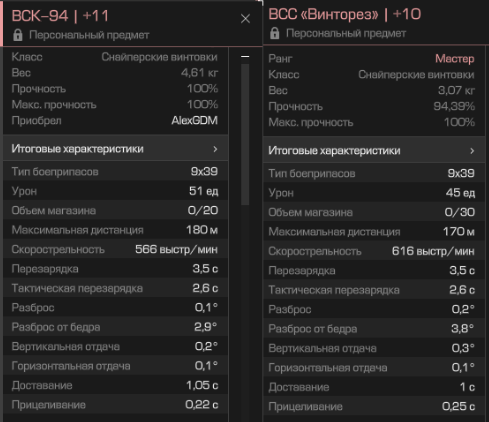Click the ВСК-94 panel vertical scrollbar
The width and height of the screenshot is (489, 422).
pyautogui.click(x=245, y=134)
